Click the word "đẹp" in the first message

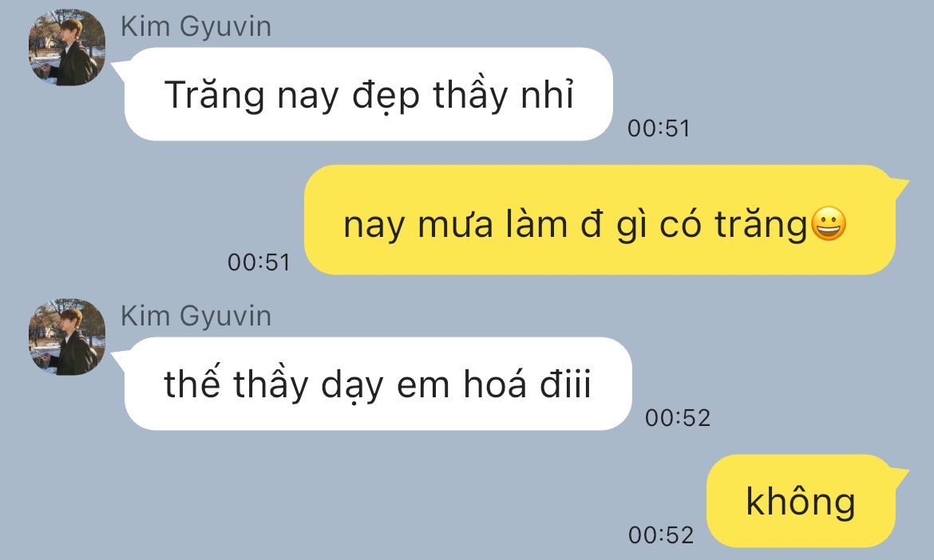(386, 97)
